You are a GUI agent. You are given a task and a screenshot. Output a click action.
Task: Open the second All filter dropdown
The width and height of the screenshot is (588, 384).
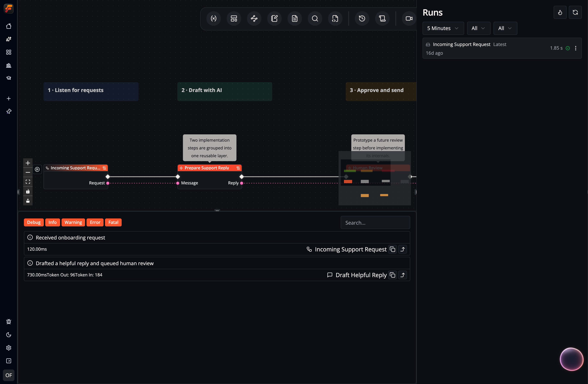click(505, 28)
